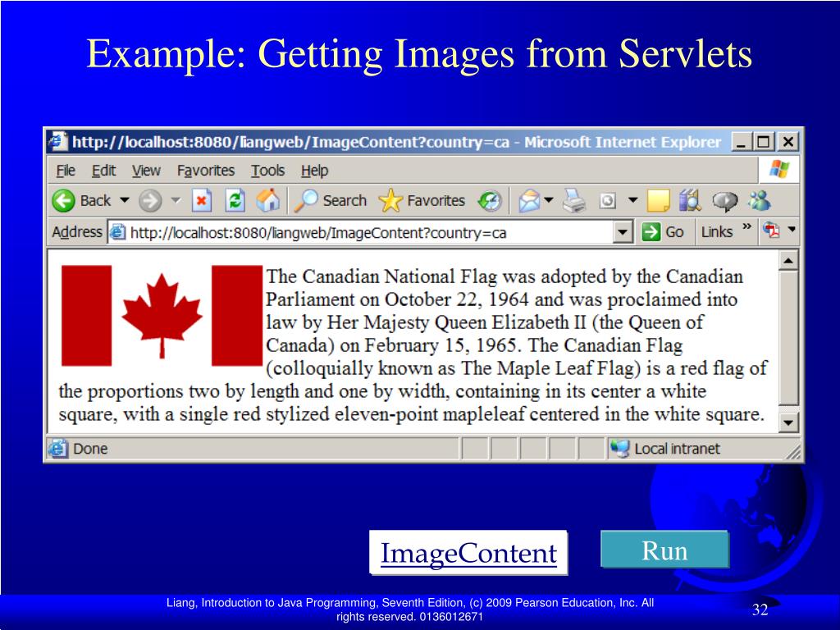Open the ImageContent hyperlink
Screen dimensions: 840x630
[468, 553]
